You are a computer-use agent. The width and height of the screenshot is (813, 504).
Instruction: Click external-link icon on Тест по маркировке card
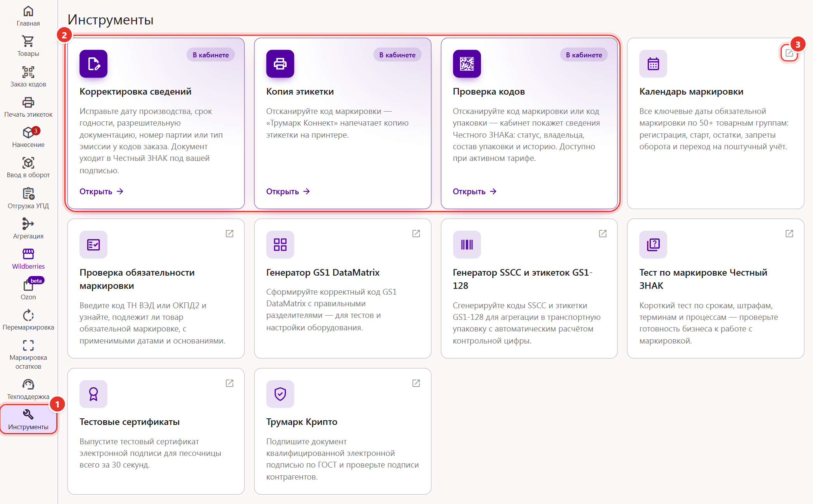point(789,233)
